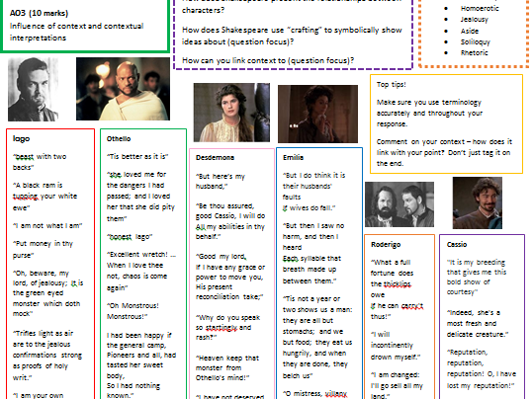This screenshot has height=399, width=532.
Task: Click the 'Soliloquy' bullet item
Action: coord(475,42)
